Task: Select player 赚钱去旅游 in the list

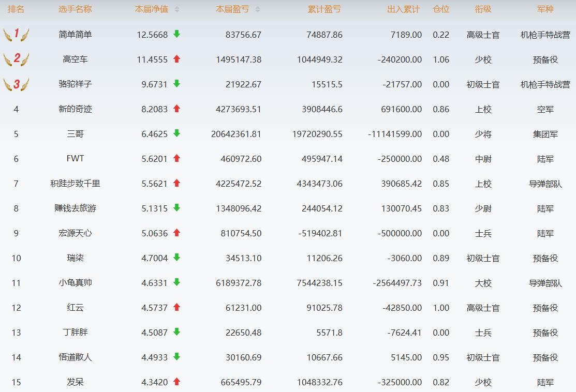Action: pyautogui.click(x=75, y=208)
